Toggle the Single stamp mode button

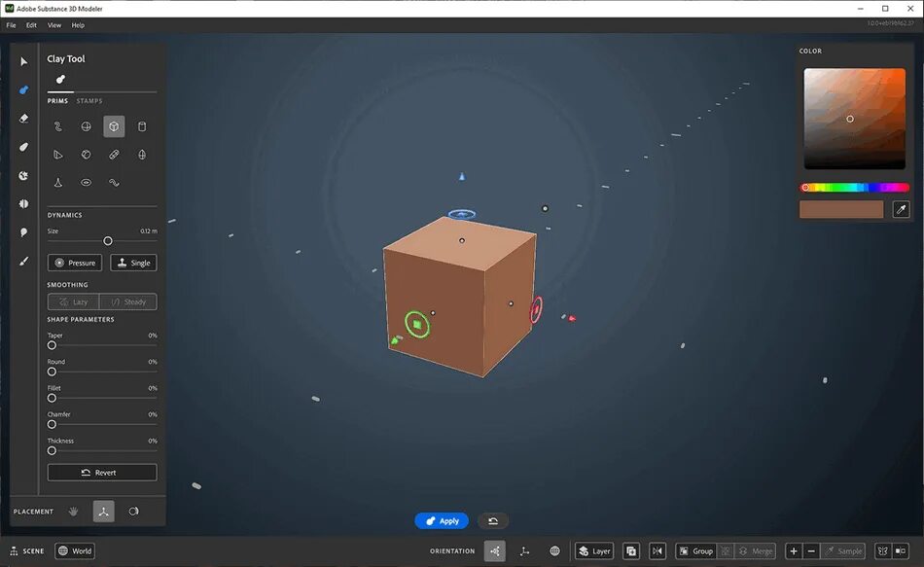133,263
